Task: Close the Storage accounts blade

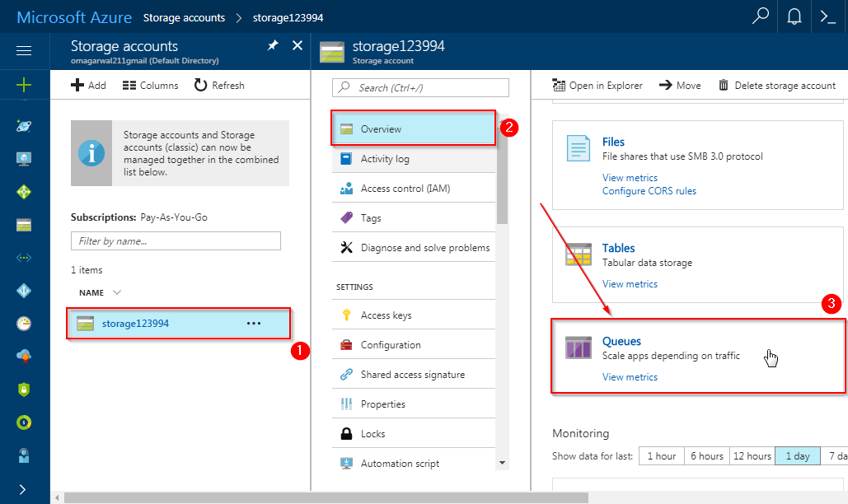Action: click(298, 45)
